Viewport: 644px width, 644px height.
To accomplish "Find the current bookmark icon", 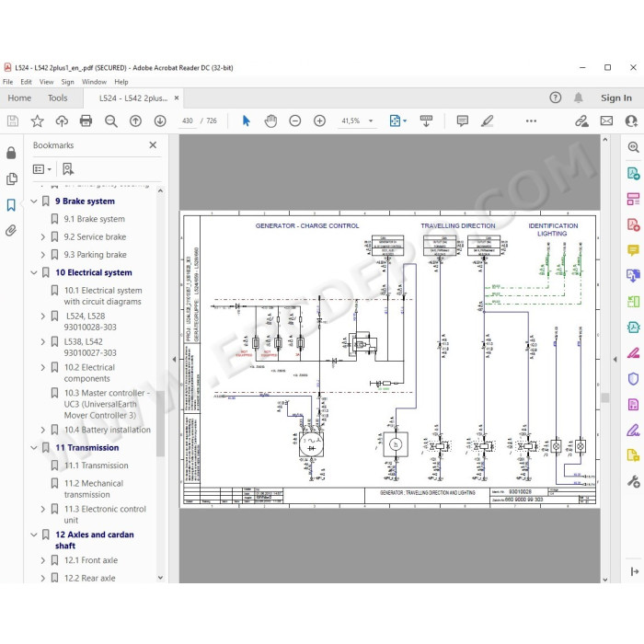I will tap(68, 168).
